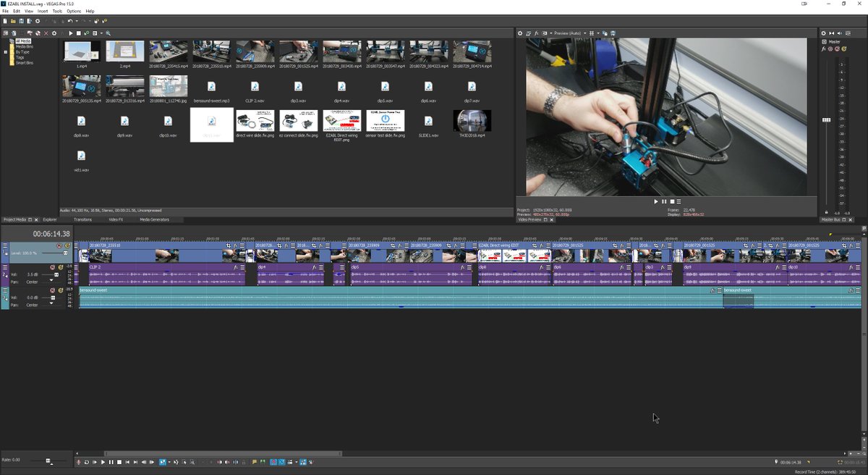Viewport: 868px width, 475px height.
Task: Adjust the playback Rate slider
Action: click(x=48, y=461)
